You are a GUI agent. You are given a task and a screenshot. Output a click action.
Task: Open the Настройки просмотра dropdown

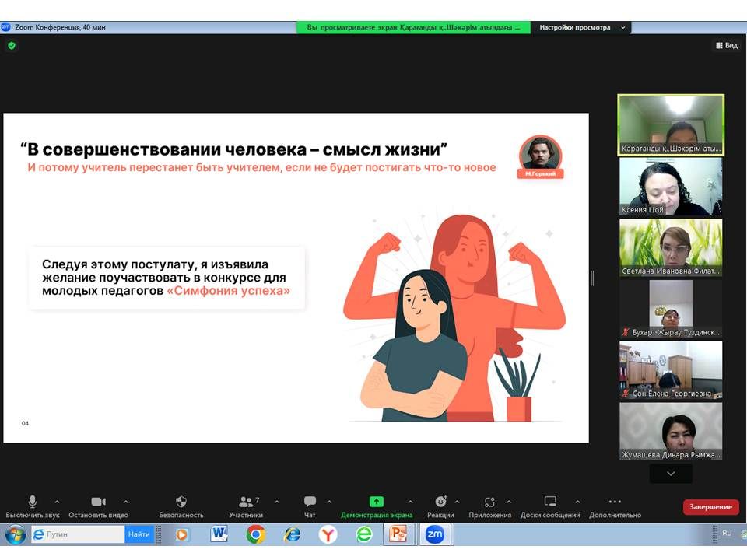(x=580, y=27)
